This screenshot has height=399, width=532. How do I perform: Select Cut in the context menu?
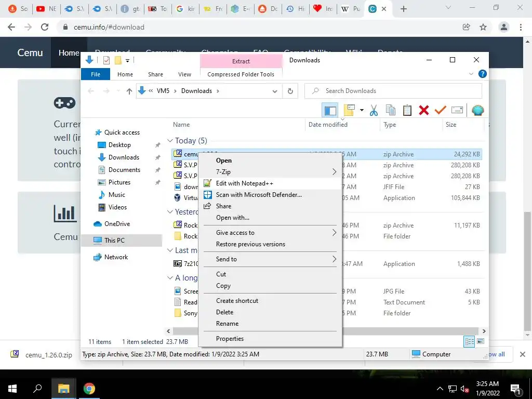(270, 274)
